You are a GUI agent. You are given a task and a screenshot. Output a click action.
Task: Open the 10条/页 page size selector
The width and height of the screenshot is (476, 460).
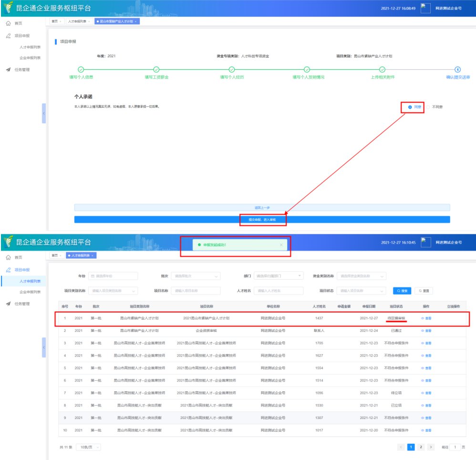pyautogui.click(x=87, y=447)
